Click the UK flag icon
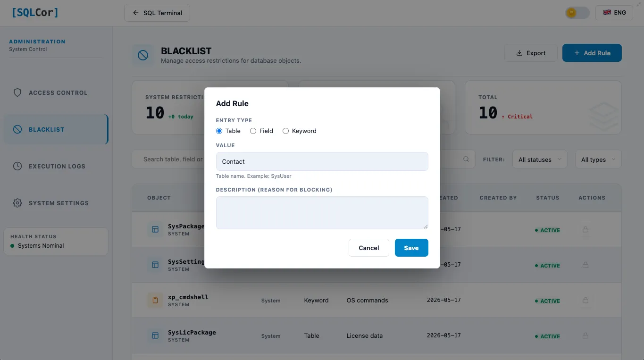644x360 pixels. pyautogui.click(x=607, y=13)
